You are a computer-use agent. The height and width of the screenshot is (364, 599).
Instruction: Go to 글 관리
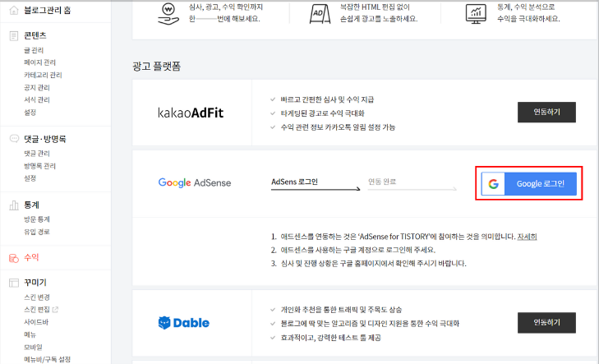point(34,50)
